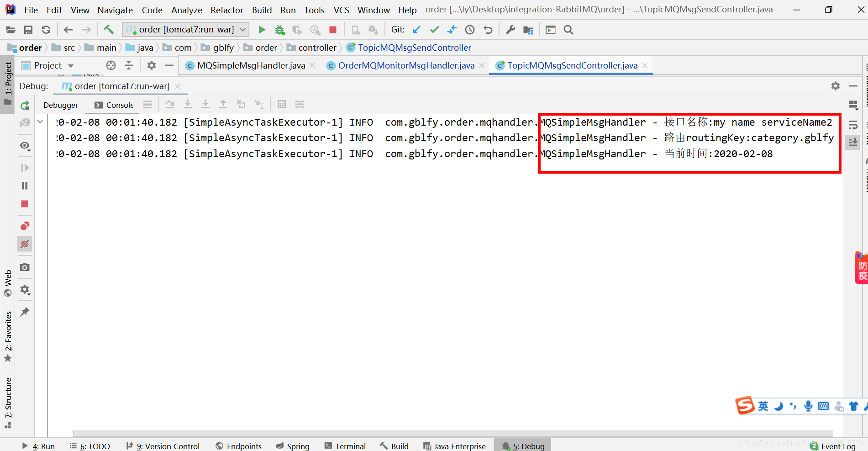868x451 pixels.
Task: Select the order [tomcat7:run-war] debug session tab
Action: [121, 86]
